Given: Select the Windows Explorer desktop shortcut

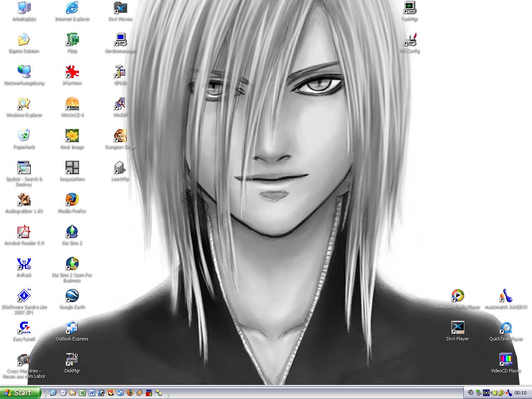Looking at the screenshot, I should [x=24, y=107].
